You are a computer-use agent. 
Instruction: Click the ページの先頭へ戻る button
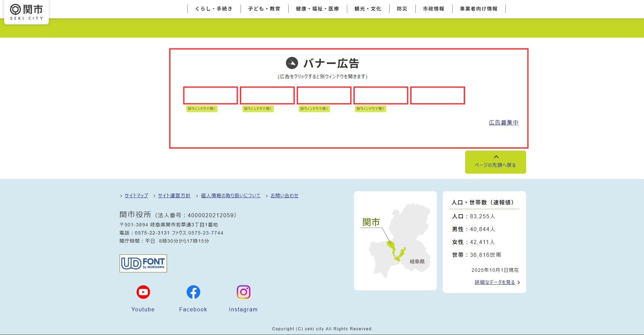[x=495, y=162]
